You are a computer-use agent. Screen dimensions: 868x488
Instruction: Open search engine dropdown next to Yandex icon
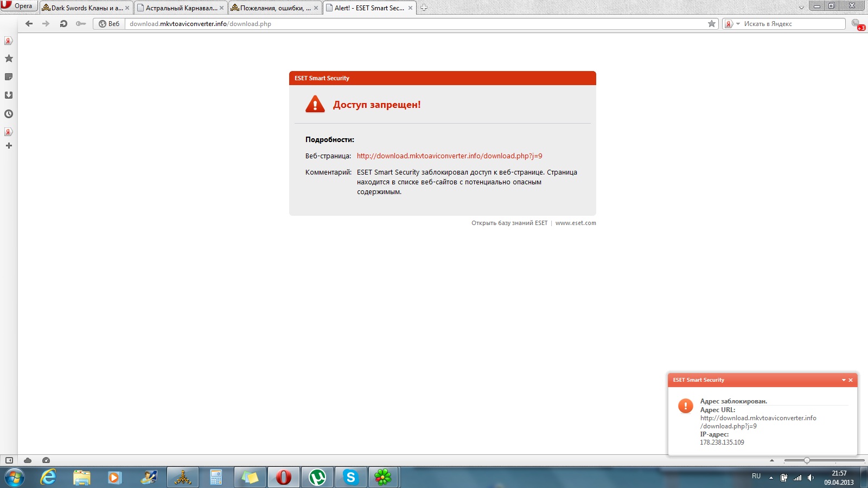pos(738,24)
